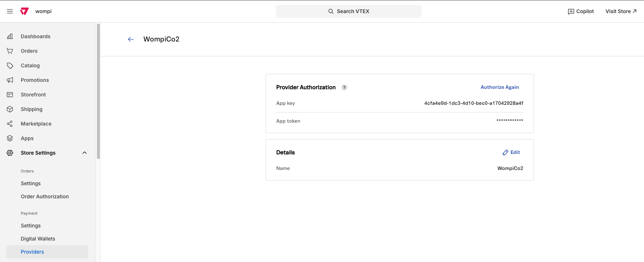This screenshot has height=262, width=644.
Task: Open Settings under the Orders group
Action: (31, 183)
